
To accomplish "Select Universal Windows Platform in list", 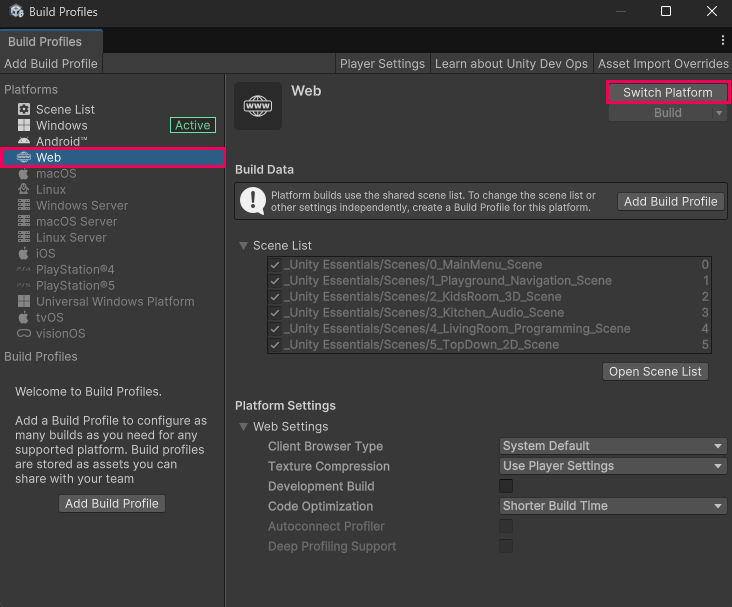I will tap(115, 301).
